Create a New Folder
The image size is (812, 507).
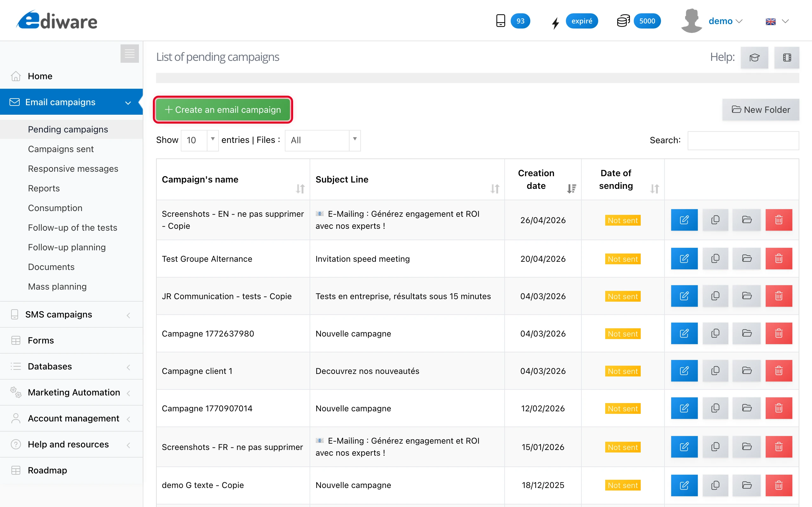point(760,110)
